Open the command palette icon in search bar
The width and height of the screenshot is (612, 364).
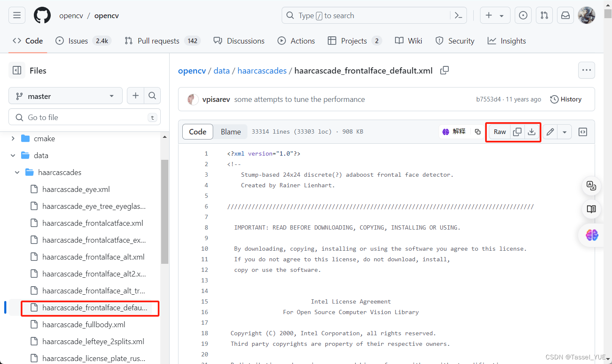(x=458, y=16)
